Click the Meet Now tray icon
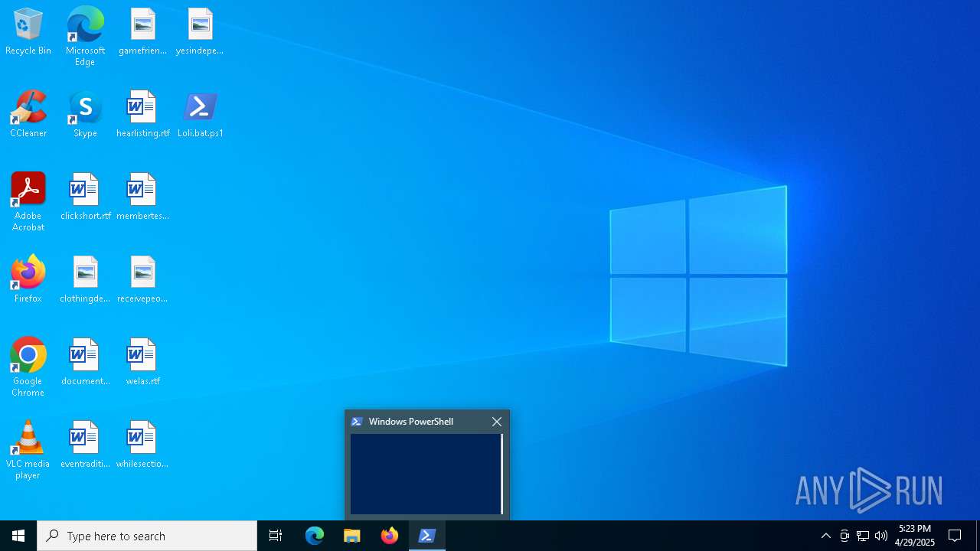Viewport: 980px width, 551px height. pos(844,536)
